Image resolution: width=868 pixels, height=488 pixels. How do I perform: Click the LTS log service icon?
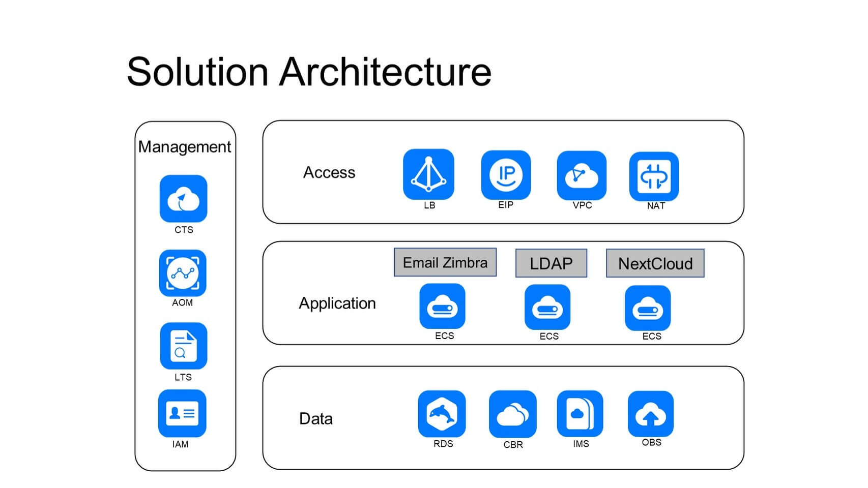[x=183, y=346]
